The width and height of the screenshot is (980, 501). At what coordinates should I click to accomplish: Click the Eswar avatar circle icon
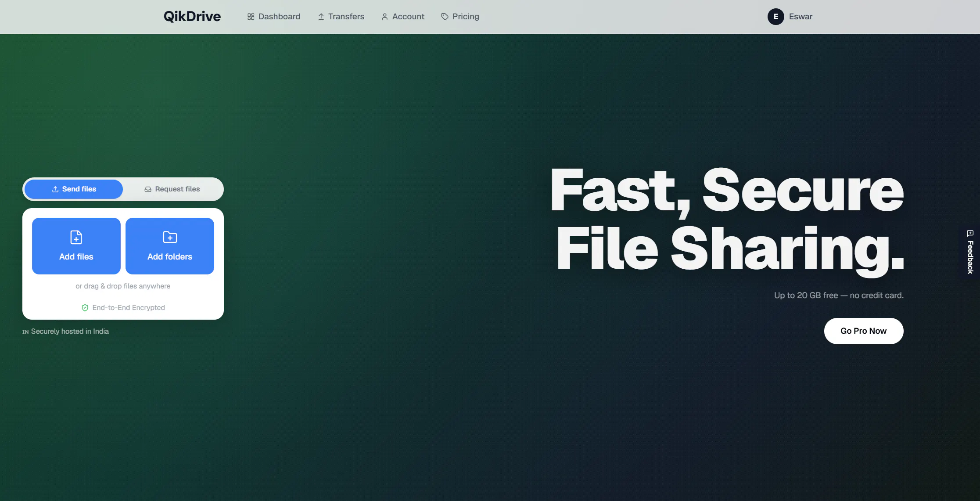click(775, 17)
